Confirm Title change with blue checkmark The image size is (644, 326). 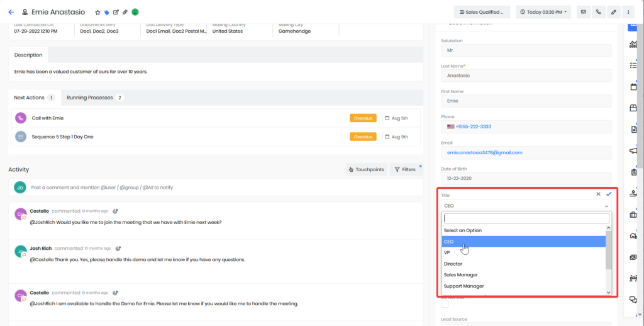608,194
